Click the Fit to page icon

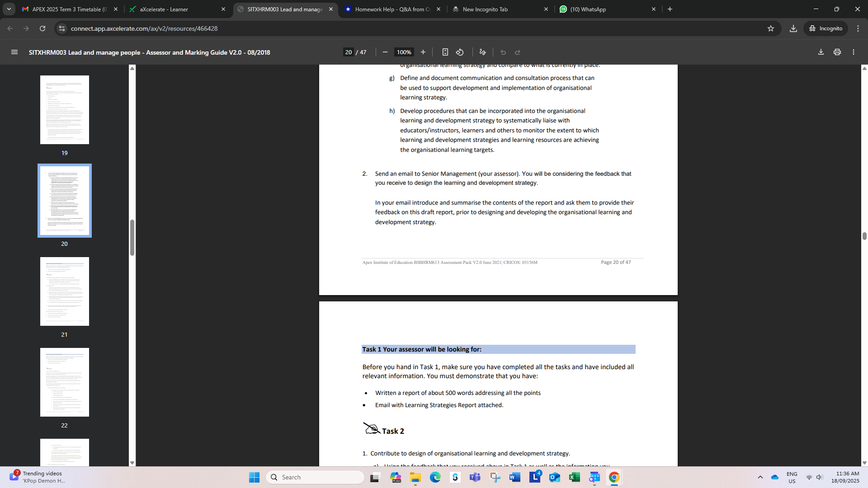pos(445,52)
